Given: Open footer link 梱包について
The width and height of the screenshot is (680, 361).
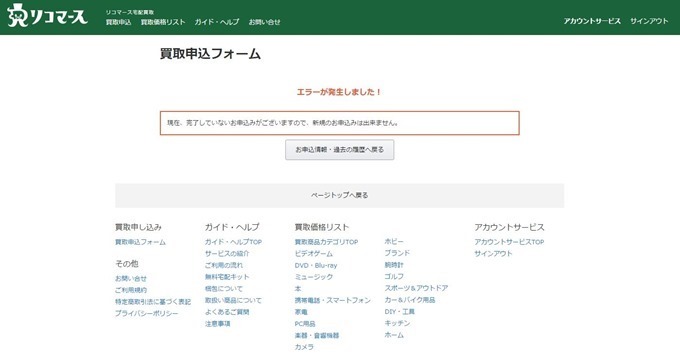Looking at the screenshot, I should pyautogui.click(x=224, y=289).
